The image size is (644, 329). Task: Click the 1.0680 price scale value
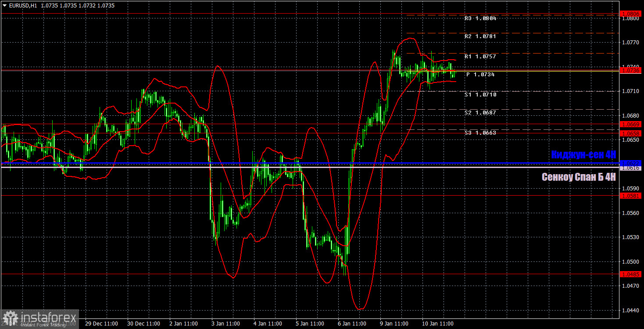click(x=630, y=116)
